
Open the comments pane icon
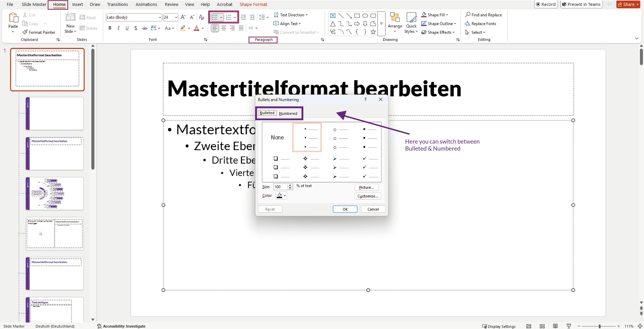tap(609, 4)
